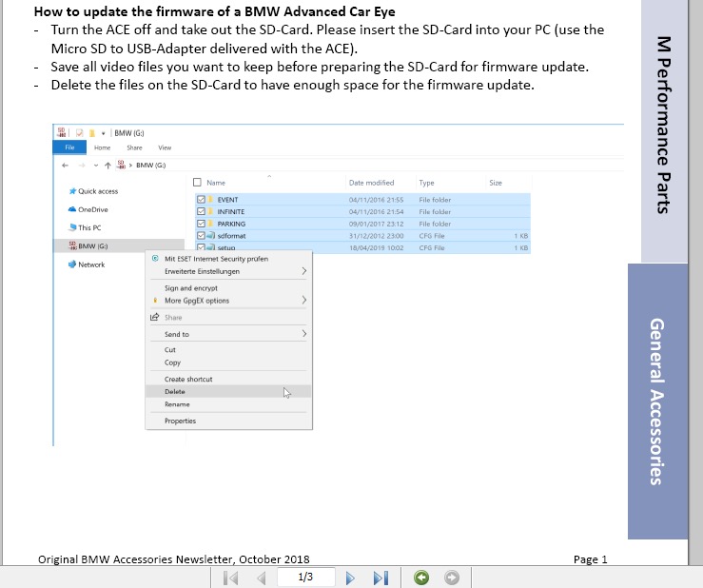Uncheck the PARKING folder checkbox
703x588 pixels.
[201, 224]
